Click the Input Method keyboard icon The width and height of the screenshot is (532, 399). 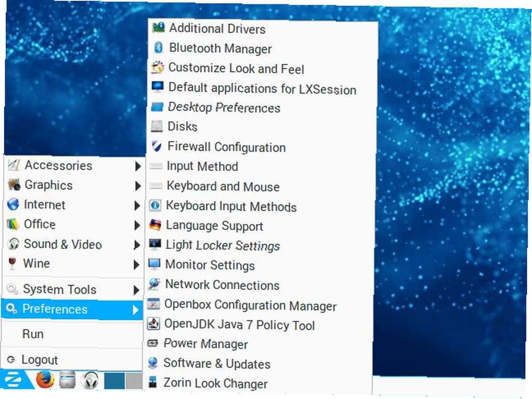pos(156,166)
